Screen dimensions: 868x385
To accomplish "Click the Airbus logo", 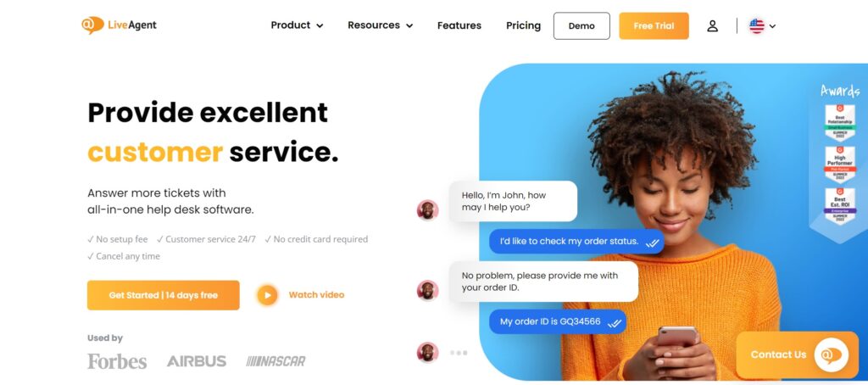I will [197, 362].
